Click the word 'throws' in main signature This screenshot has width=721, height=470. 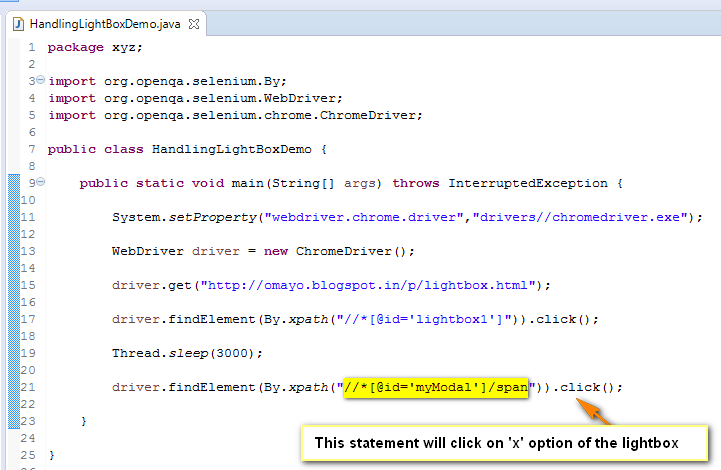tap(416, 183)
